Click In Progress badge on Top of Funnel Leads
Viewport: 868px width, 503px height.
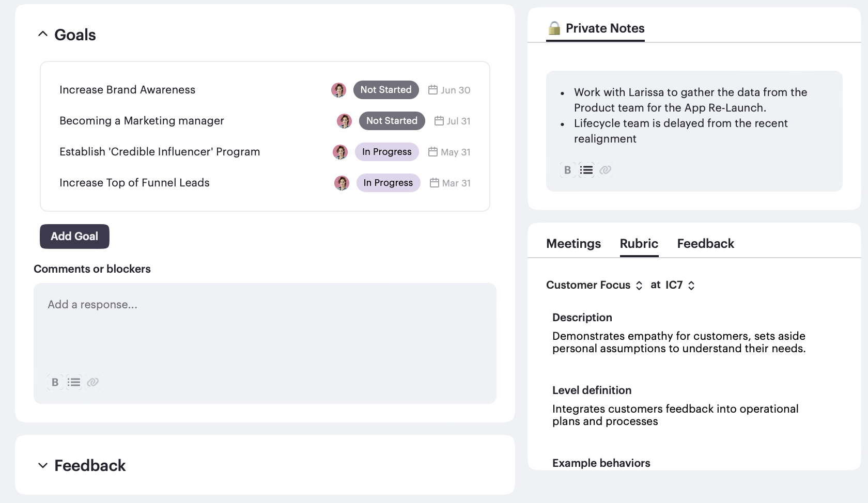pyautogui.click(x=388, y=183)
